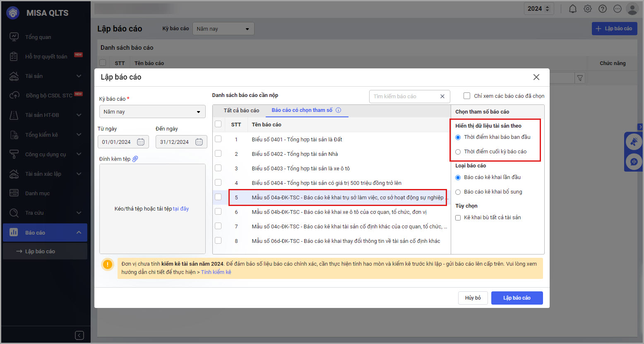Clear the report search box
This screenshot has width=644, height=344.
442,97
